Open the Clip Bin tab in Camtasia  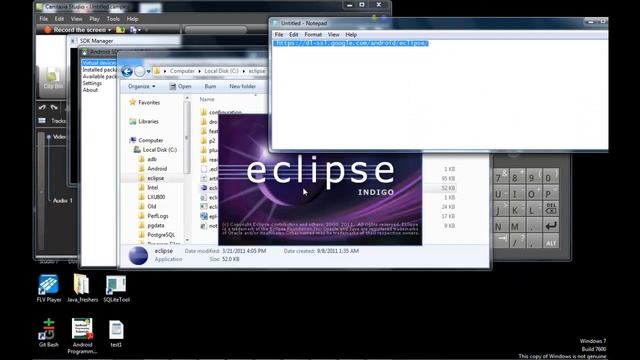(x=53, y=79)
